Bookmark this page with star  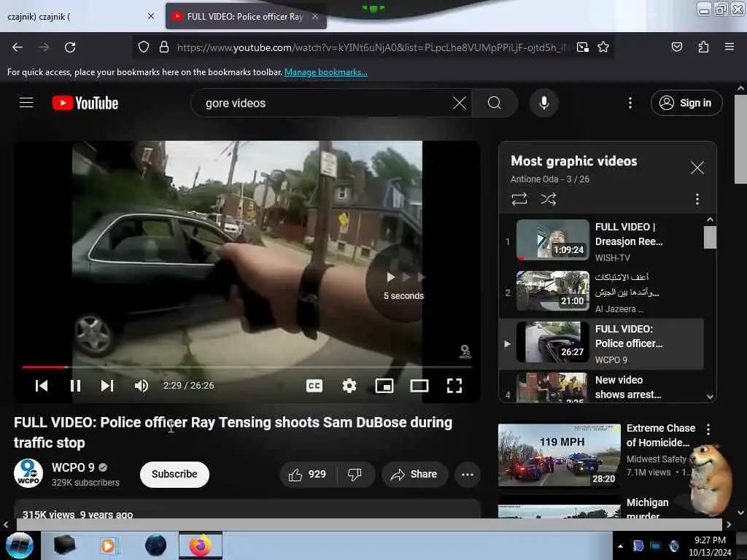tap(603, 47)
